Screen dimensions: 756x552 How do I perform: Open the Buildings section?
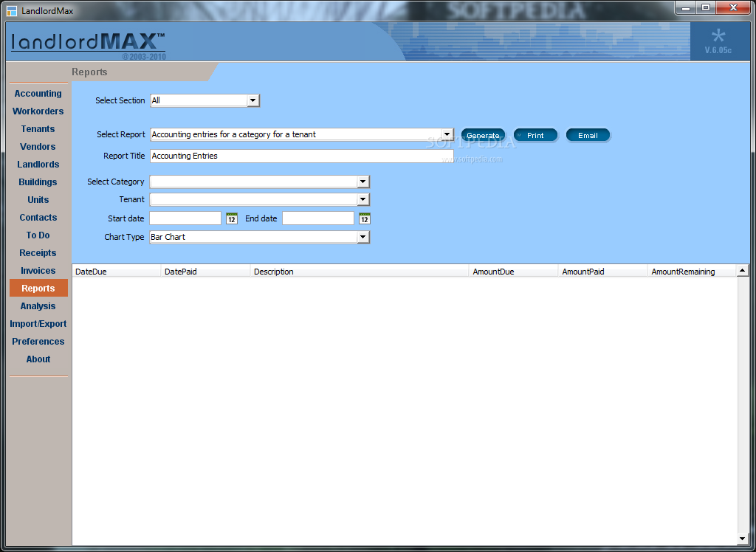click(38, 182)
